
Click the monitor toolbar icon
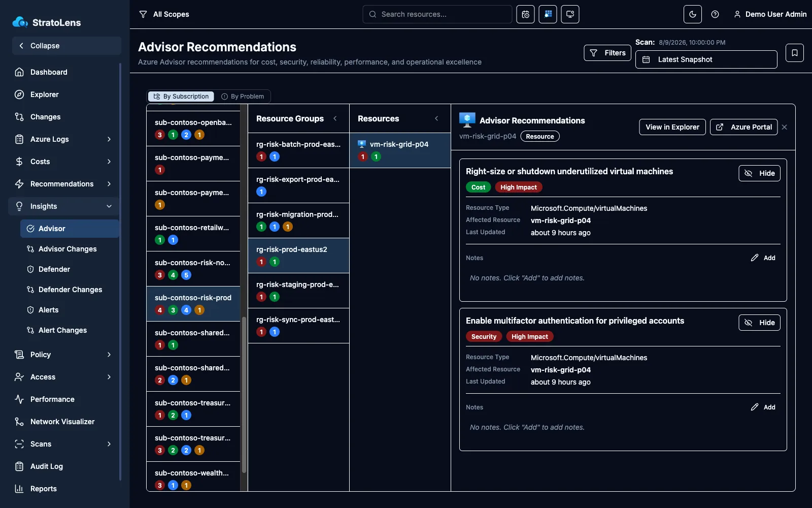coord(570,14)
